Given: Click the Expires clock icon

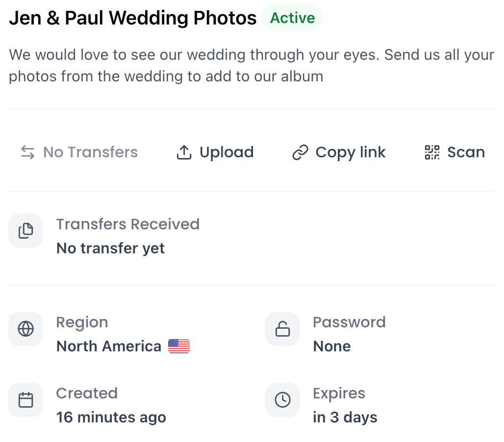Looking at the screenshot, I should point(282,400).
